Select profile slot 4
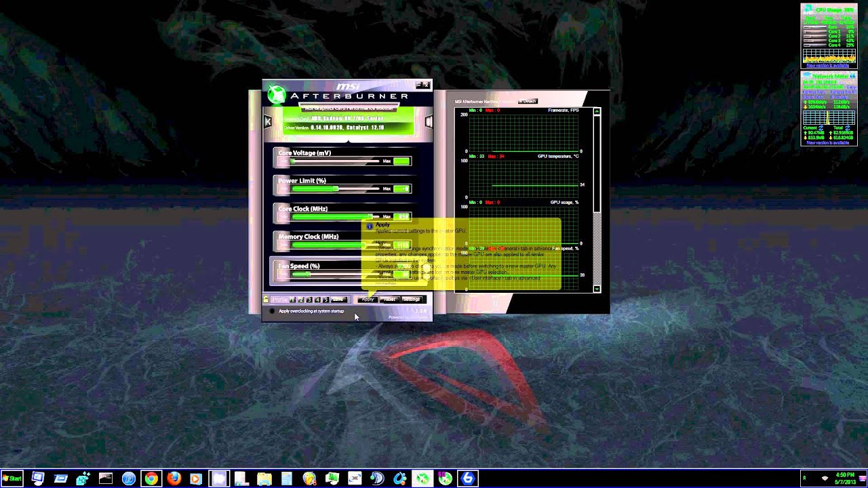 pyautogui.click(x=317, y=300)
